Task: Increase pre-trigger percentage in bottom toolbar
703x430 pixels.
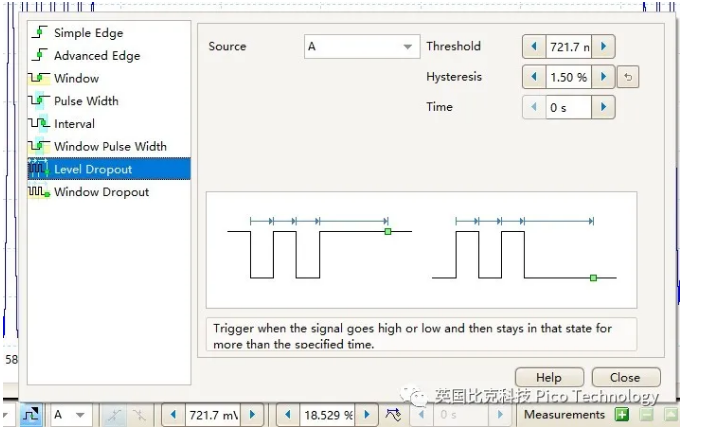Action: [369, 415]
